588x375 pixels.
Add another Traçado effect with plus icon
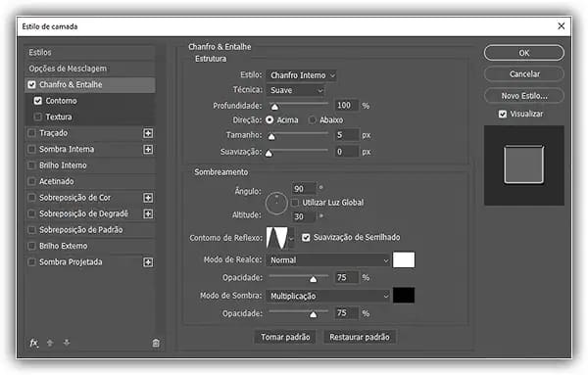tap(148, 133)
